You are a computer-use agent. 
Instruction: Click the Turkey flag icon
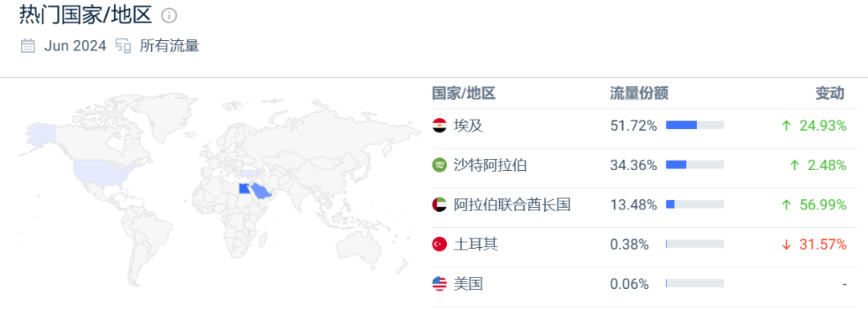pos(440,244)
